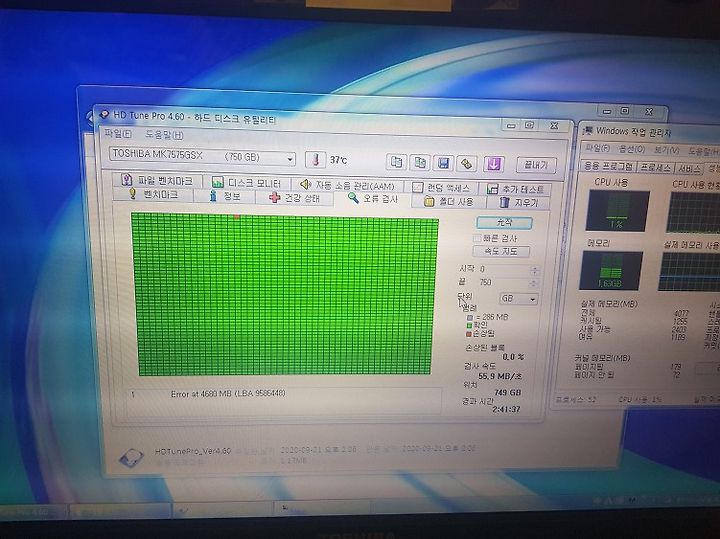Toggle the 빠른 검사 checkbox
The height and width of the screenshot is (539, 720).
477,238
